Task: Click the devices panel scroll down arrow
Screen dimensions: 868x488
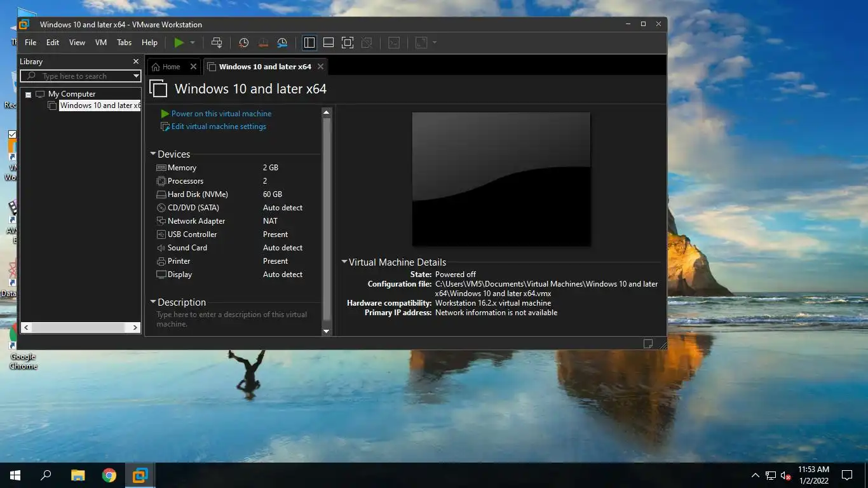Action: tap(327, 331)
